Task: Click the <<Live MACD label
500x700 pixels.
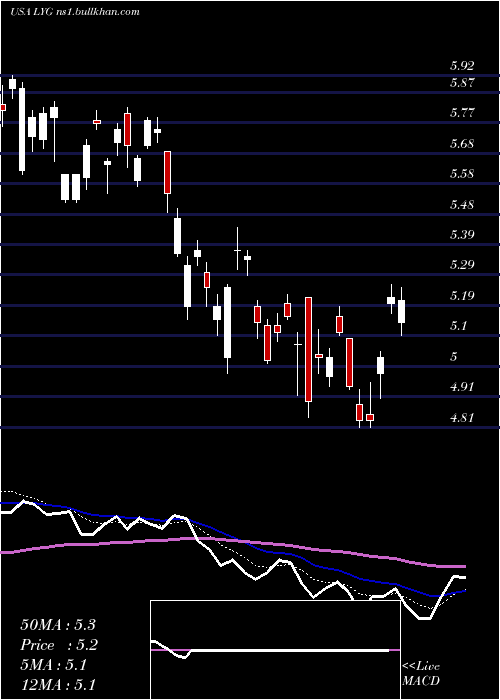Action: [x=421, y=674]
